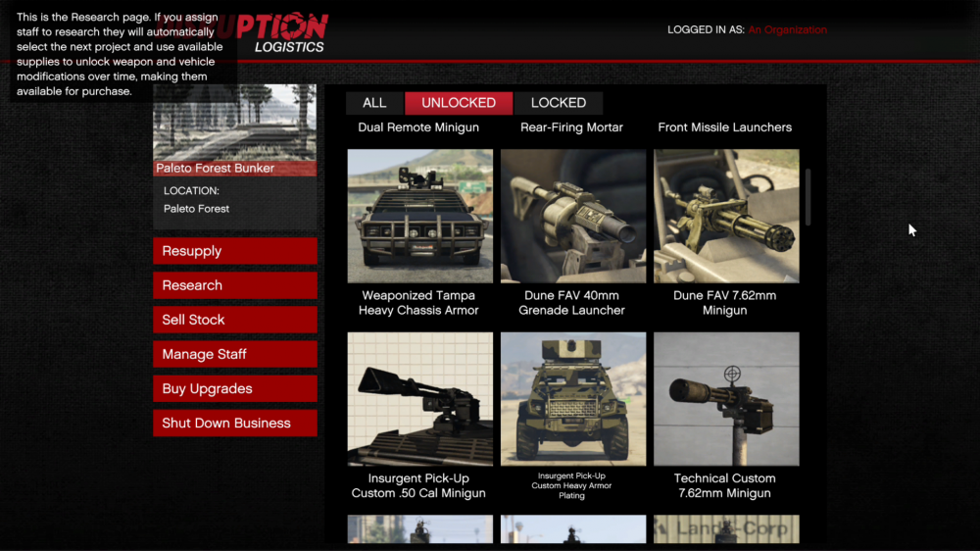Click Buy Upgrades
Screen dimensions: 980x551
click(235, 388)
